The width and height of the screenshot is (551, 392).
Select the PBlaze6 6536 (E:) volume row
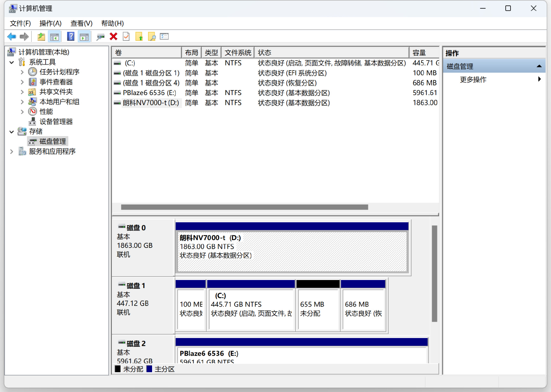(275, 93)
